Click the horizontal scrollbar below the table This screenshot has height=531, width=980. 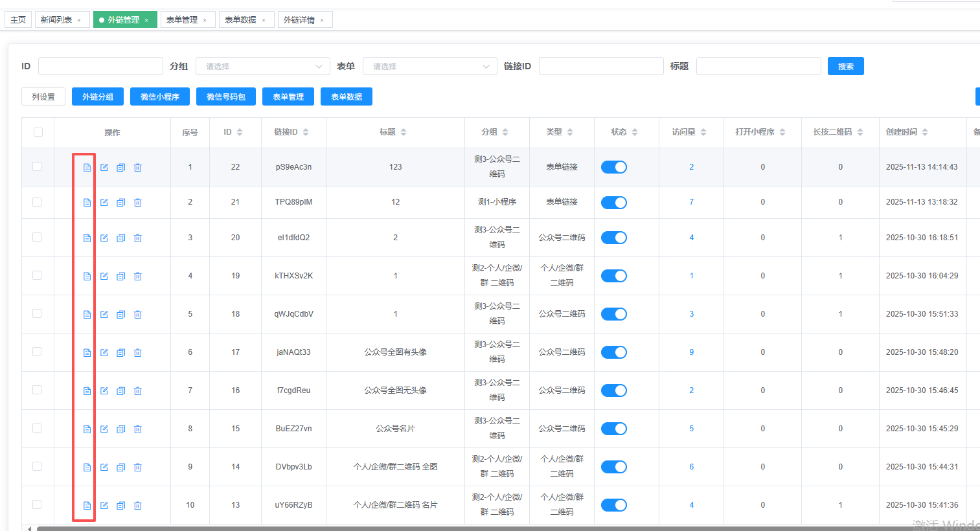(x=453, y=528)
